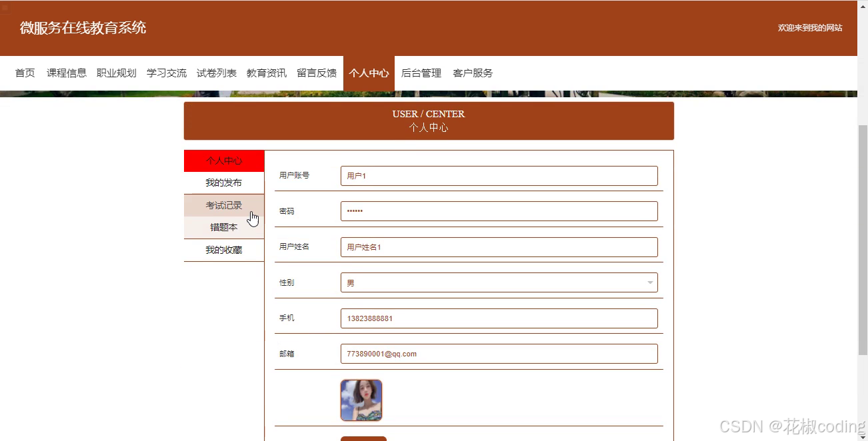
Task: Open 客户服务 from the top navigation
Action: 473,73
